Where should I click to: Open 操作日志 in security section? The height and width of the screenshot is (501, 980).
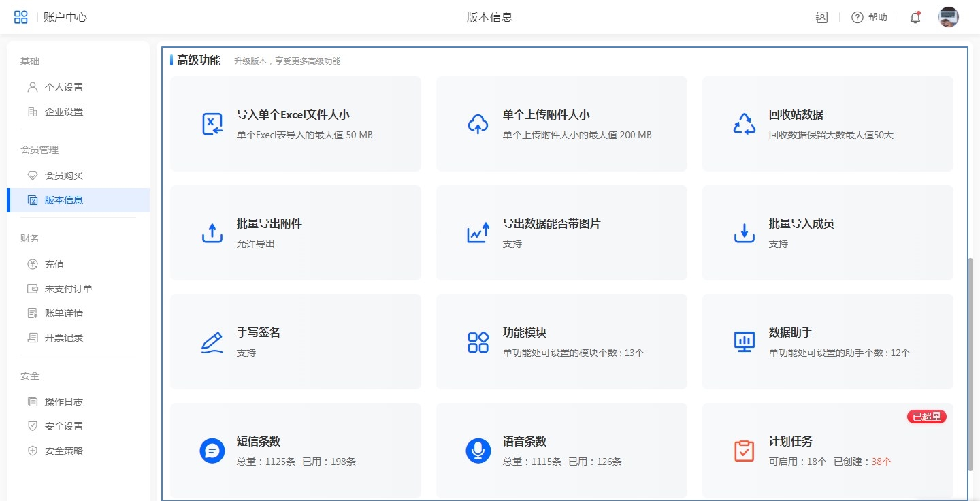(x=64, y=402)
